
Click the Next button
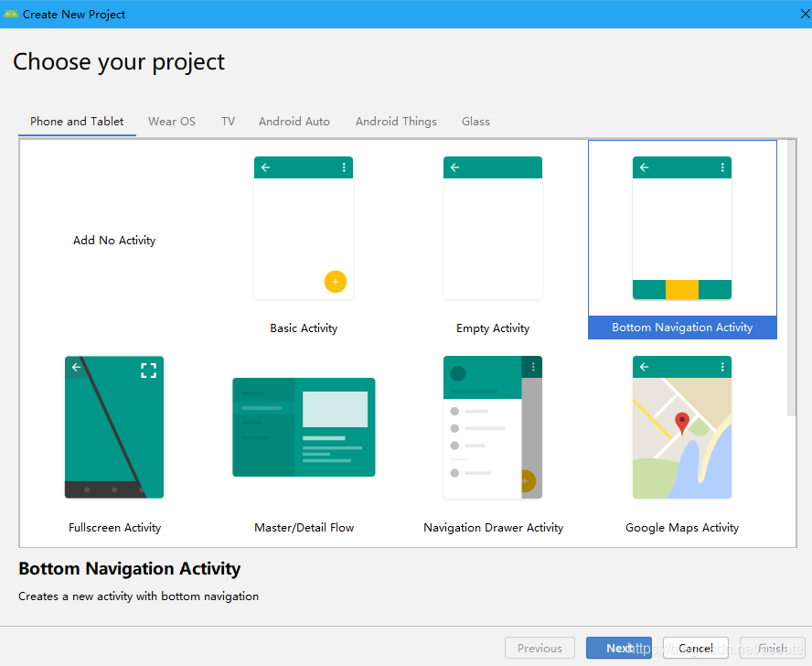(x=619, y=648)
